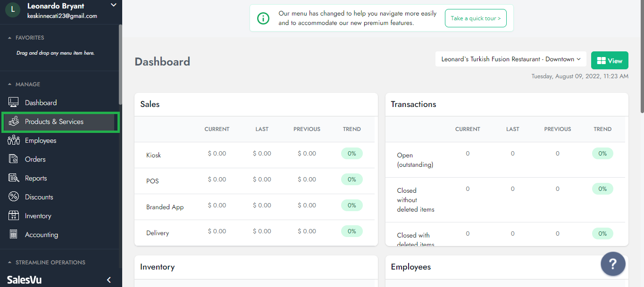Collapse the Manage section
Image resolution: width=644 pixels, height=287 pixels.
click(9, 84)
